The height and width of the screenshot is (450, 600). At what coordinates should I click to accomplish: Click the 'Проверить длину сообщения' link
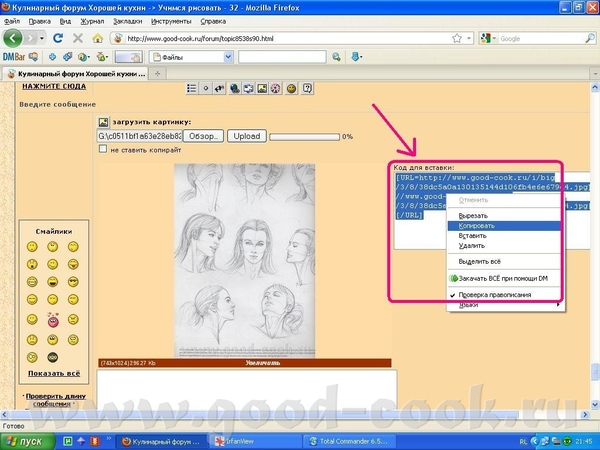(54, 400)
